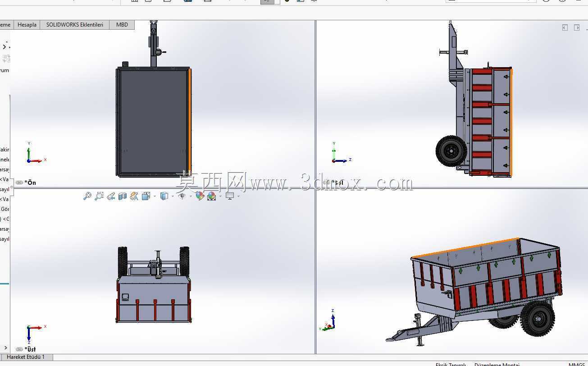588x366 pixels.
Task: Click the Edit Appearance icon
Action: (200, 196)
